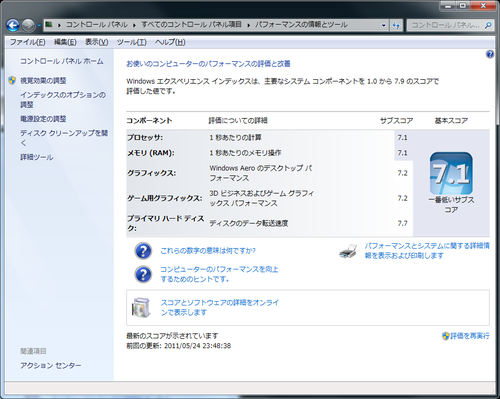Click ゲーム用グラフィックス: row label
Screen dimensions: 500x399
(165, 198)
